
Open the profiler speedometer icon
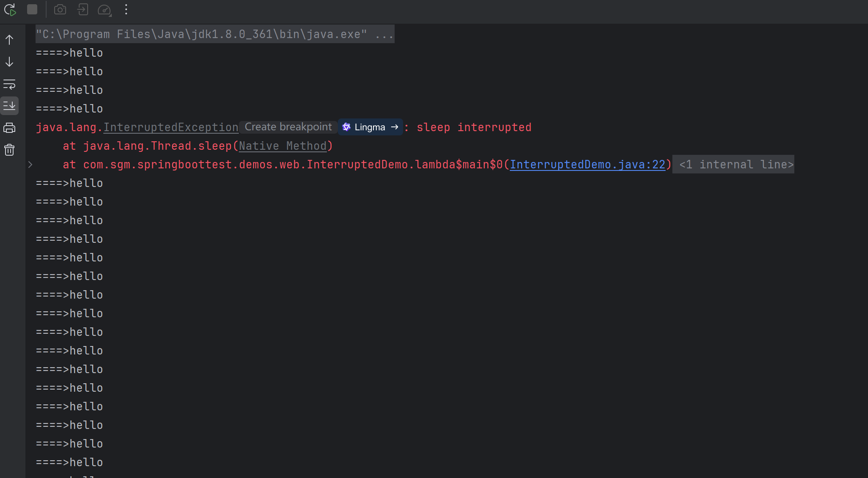point(104,9)
